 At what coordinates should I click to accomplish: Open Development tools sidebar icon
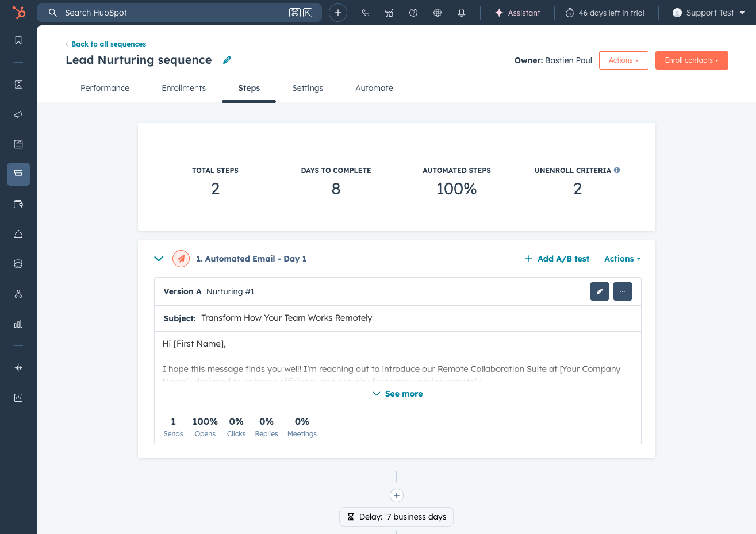pos(18,398)
